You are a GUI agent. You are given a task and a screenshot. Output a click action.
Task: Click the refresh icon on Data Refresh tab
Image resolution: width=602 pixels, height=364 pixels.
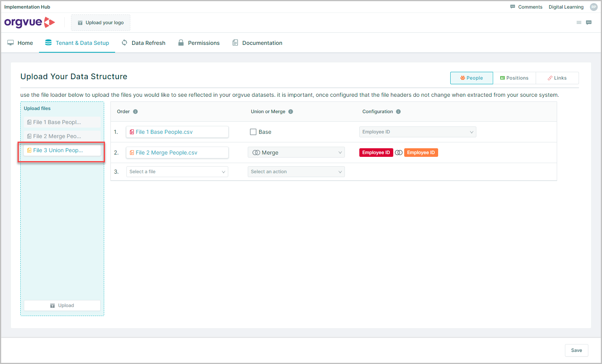tap(124, 43)
